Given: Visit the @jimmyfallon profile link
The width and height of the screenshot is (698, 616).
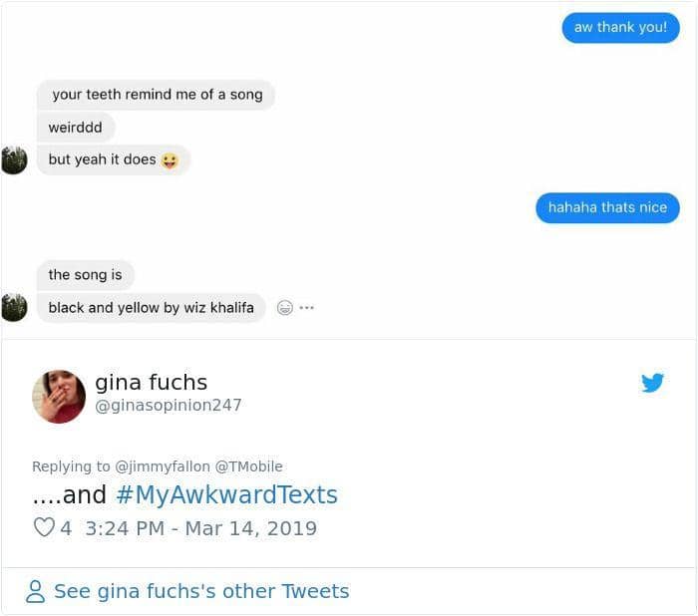Looking at the screenshot, I should 163,466.
